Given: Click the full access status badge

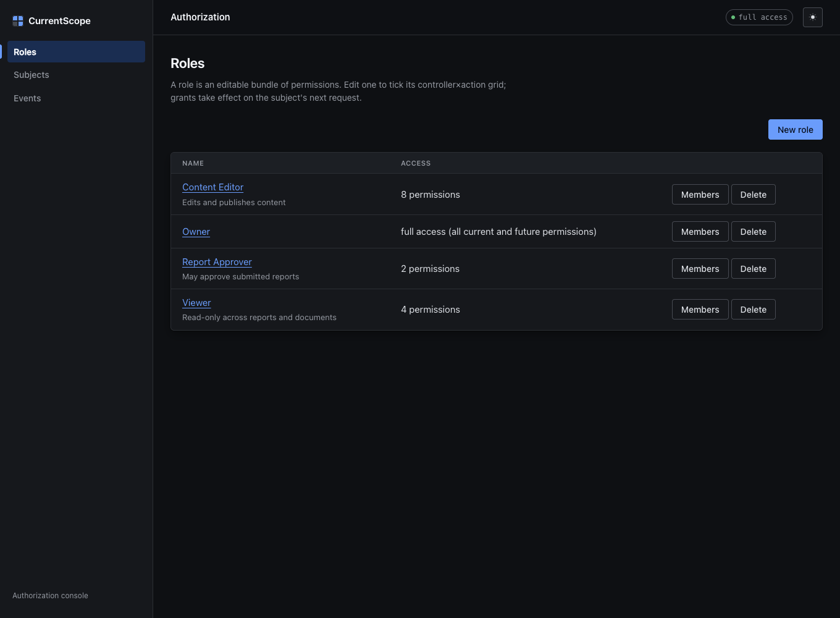Looking at the screenshot, I should (x=759, y=17).
